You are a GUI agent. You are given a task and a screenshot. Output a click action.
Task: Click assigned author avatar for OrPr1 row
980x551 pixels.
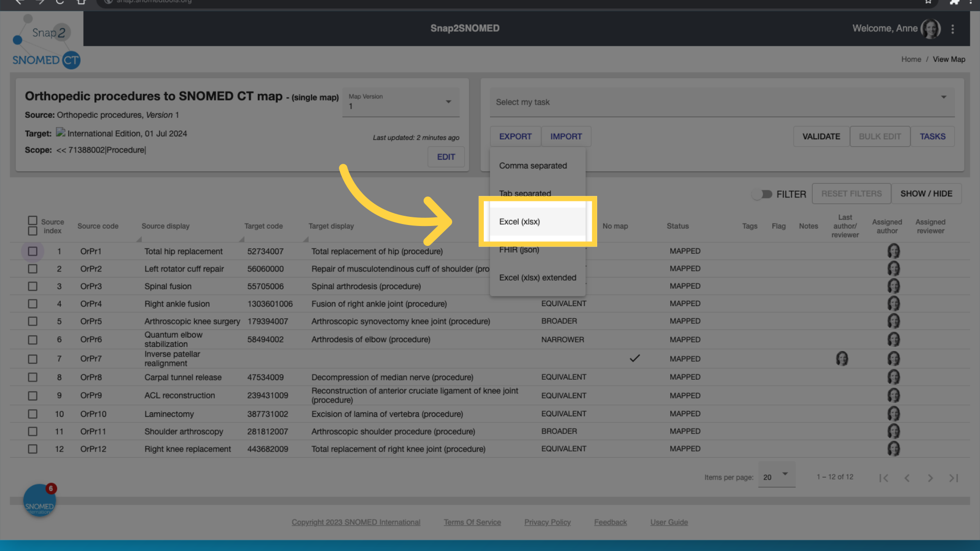tap(893, 251)
